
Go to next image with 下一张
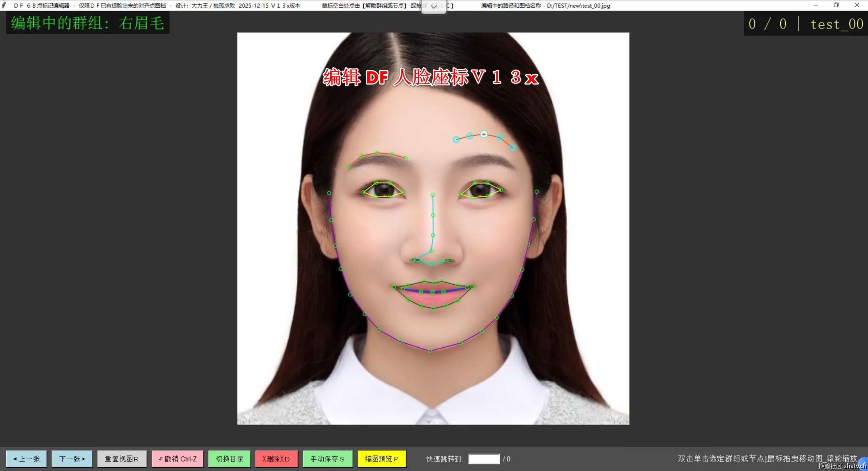72,459
